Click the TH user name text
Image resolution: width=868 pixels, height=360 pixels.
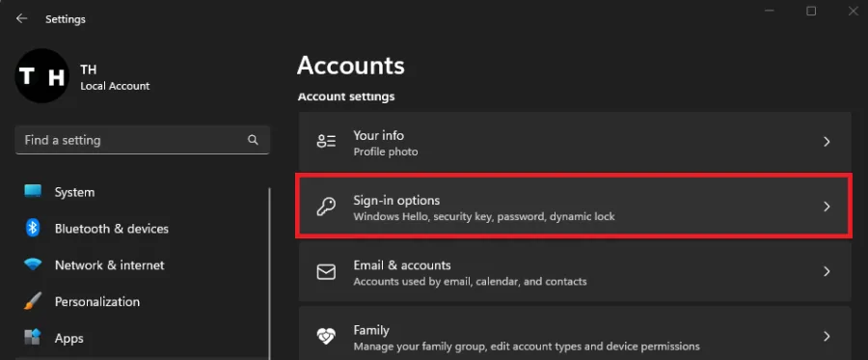[x=88, y=69]
